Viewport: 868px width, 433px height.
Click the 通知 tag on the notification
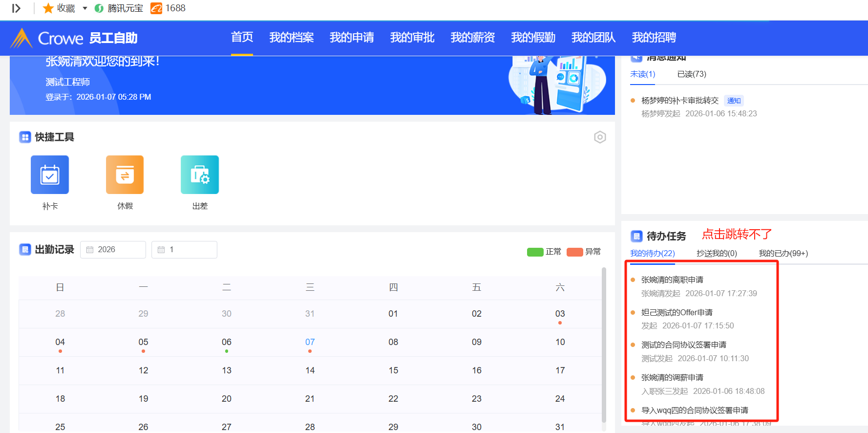[x=734, y=101]
